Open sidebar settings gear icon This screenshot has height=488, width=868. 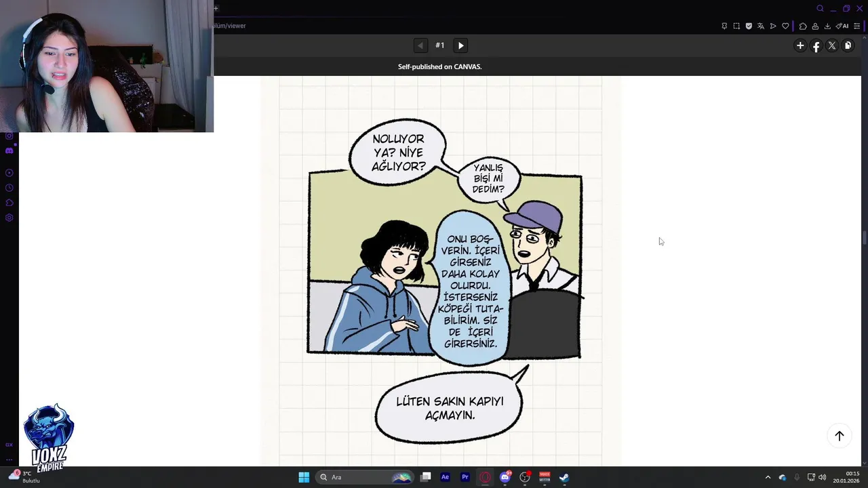pyautogui.click(x=9, y=218)
